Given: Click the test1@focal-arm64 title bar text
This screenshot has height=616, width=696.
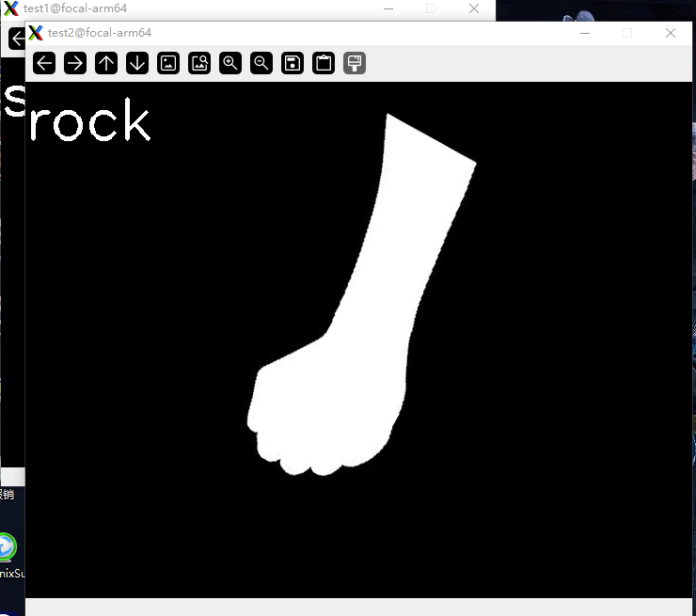Looking at the screenshot, I should coord(75,8).
